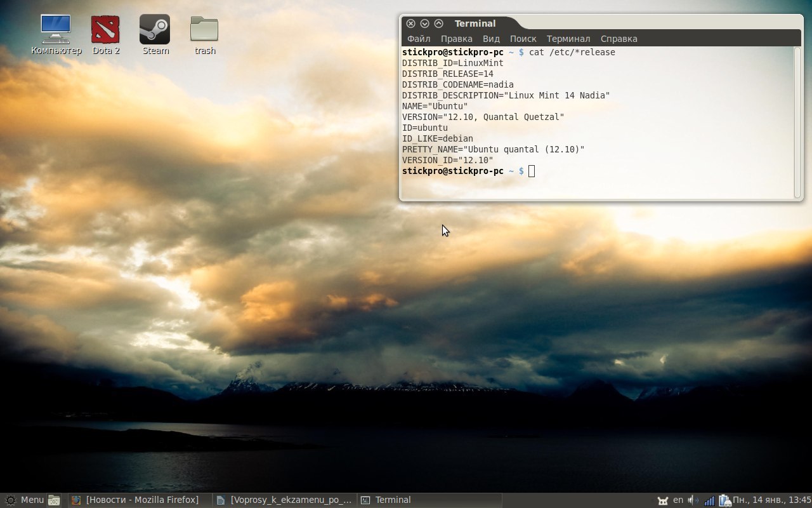The height and width of the screenshot is (508, 812).
Task: Open the clock showing Пн., 14 янв., 13:45
Action: tap(771, 500)
